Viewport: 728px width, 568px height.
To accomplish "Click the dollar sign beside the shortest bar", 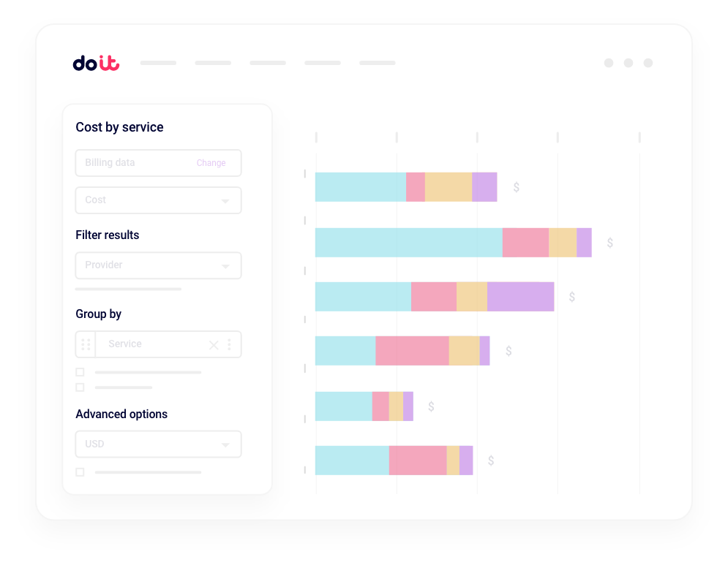I will point(431,406).
